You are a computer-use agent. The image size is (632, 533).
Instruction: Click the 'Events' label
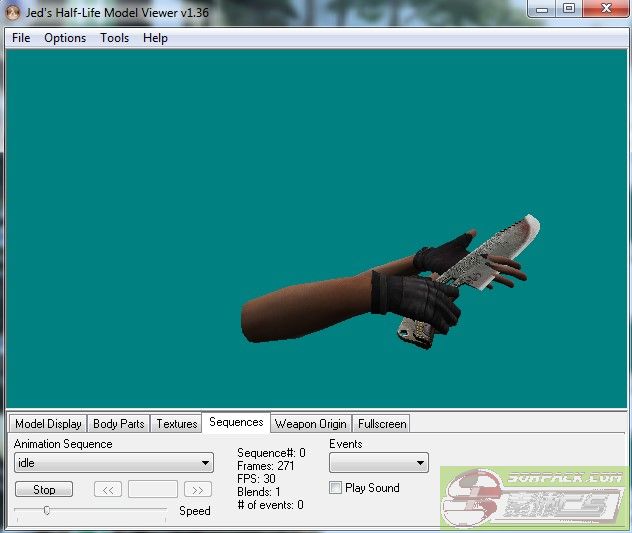[346, 444]
